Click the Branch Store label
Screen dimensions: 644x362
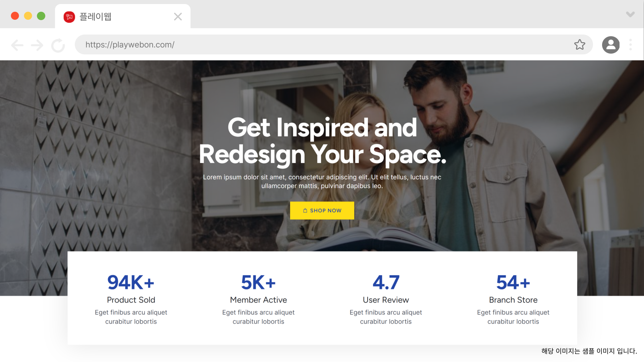point(513,300)
